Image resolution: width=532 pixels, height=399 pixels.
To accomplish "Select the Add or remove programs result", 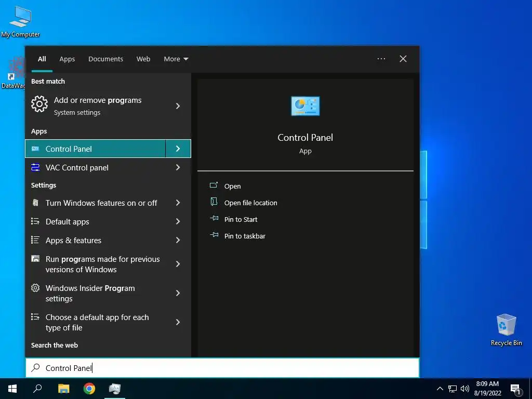I will click(108, 106).
